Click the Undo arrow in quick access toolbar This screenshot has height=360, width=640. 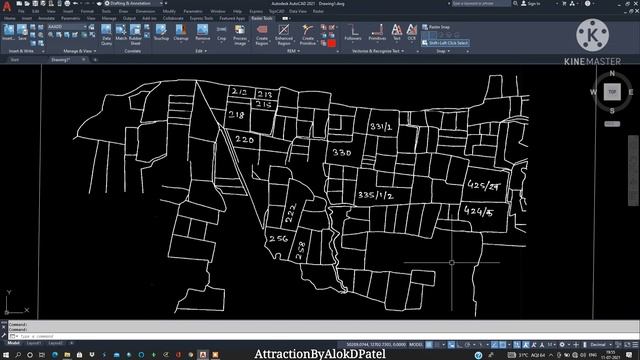(x=76, y=3)
